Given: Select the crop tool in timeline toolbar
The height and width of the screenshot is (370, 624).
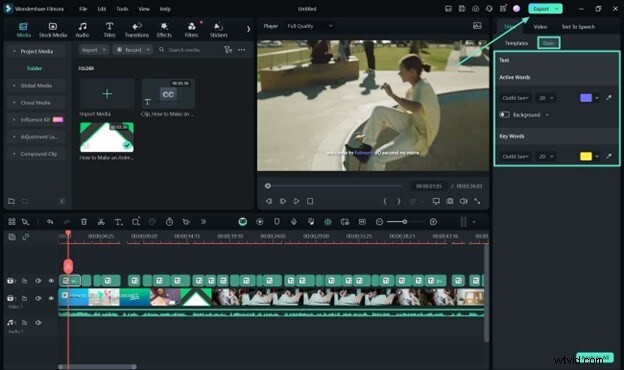Looking at the screenshot, I should [x=136, y=222].
